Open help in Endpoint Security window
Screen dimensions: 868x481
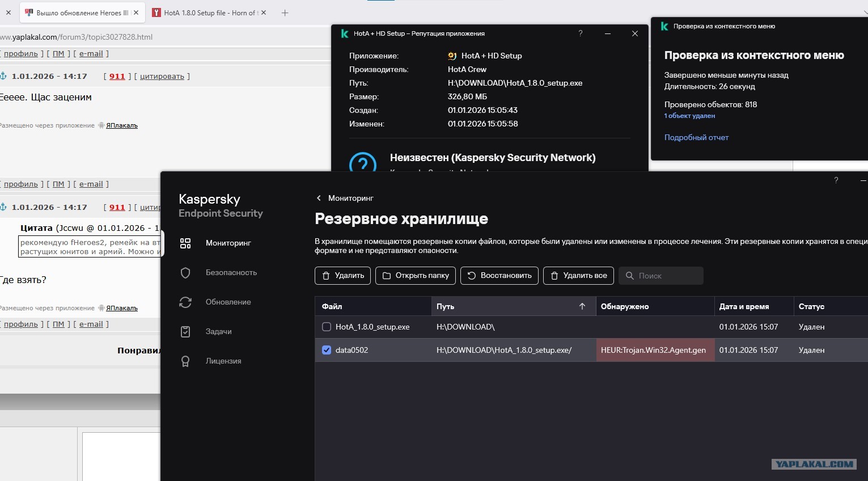[836, 180]
